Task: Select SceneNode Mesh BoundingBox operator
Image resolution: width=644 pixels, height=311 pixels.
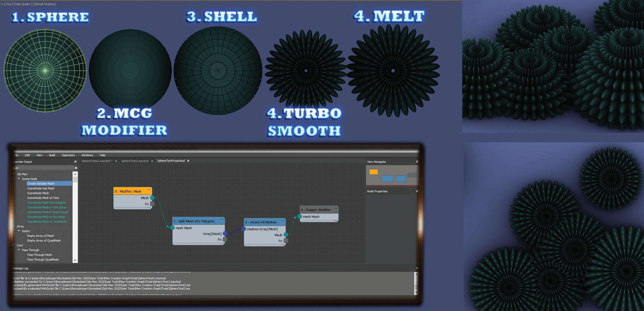Action: [47, 203]
